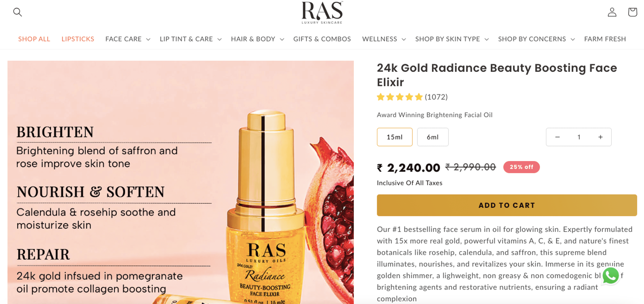Open GIFTS & COMBOS page
The height and width of the screenshot is (304, 644).
pyautogui.click(x=322, y=39)
